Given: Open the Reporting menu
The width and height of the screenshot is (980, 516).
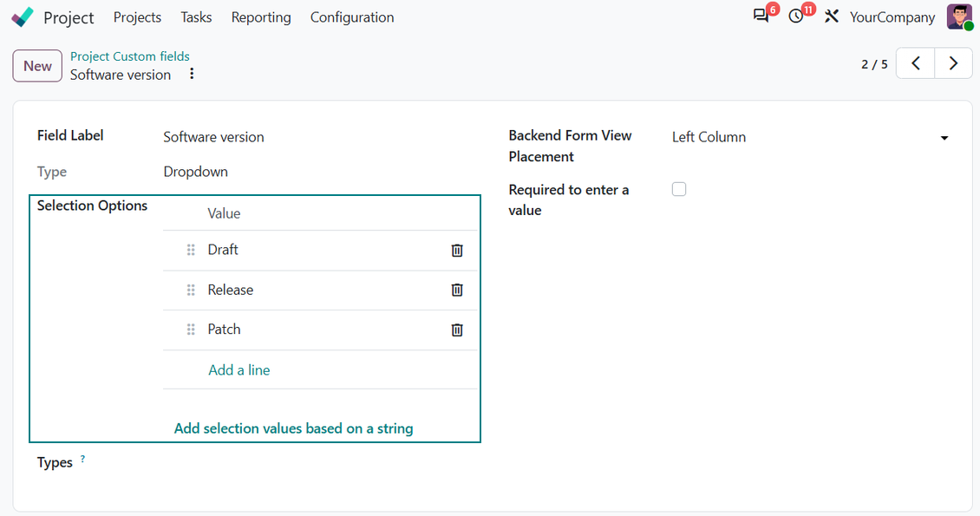Looking at the screenshot, I should point(261,17).
